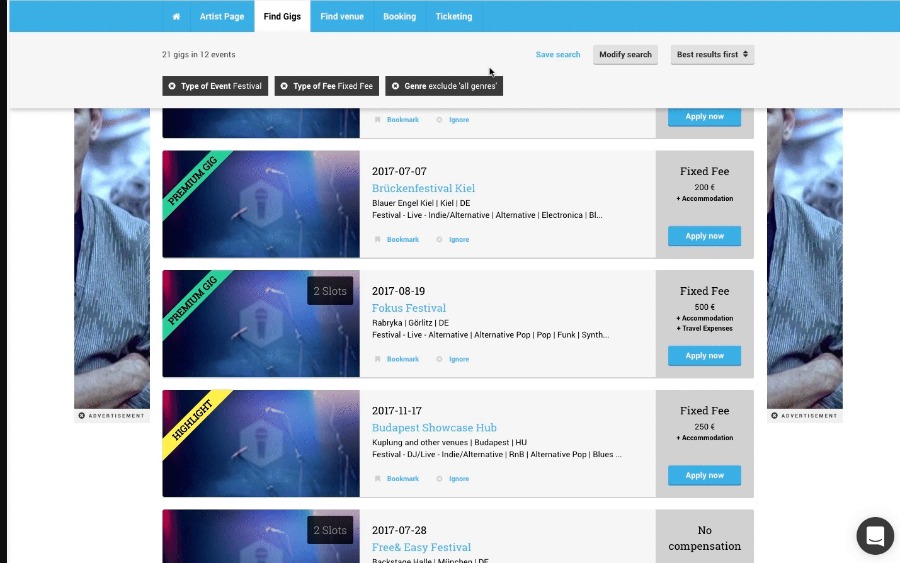Click the Bookmark link for Brückenfestival Kiel
Viewport: 900px width, 563px height.
(x=403, y=239)
